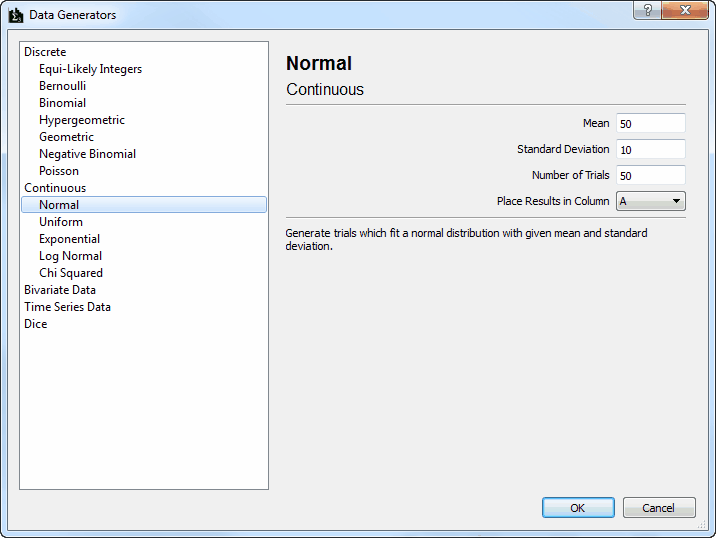Choose Uniform distribution
This screenshot has width=716, height=538.
point(61,222)
